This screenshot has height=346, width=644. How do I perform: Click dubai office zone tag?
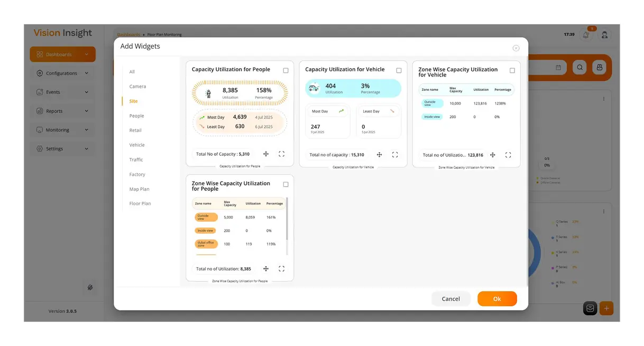pyautogui.click(x=206, y=244)
